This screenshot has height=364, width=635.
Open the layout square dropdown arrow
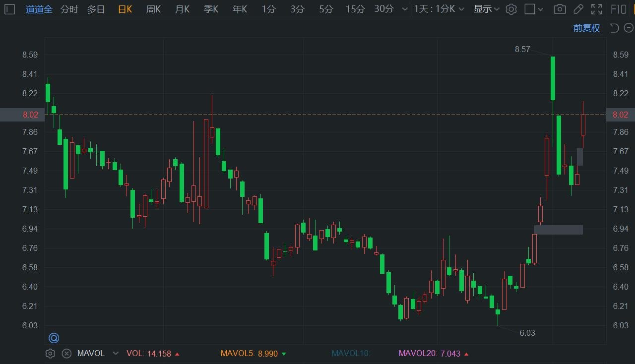click(541, 9)
